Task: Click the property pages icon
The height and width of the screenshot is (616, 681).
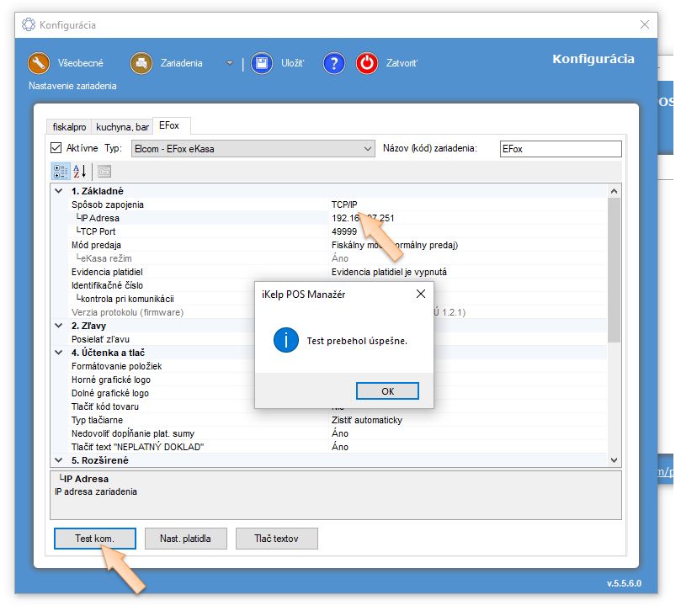Action: pyautogui.click(x=104, y=171)
